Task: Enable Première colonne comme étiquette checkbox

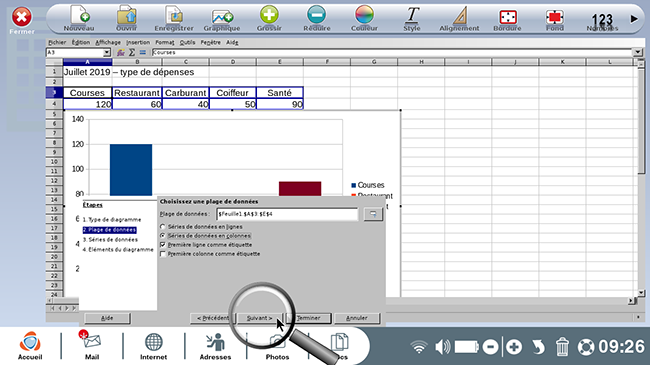Action: pos(163,254)
